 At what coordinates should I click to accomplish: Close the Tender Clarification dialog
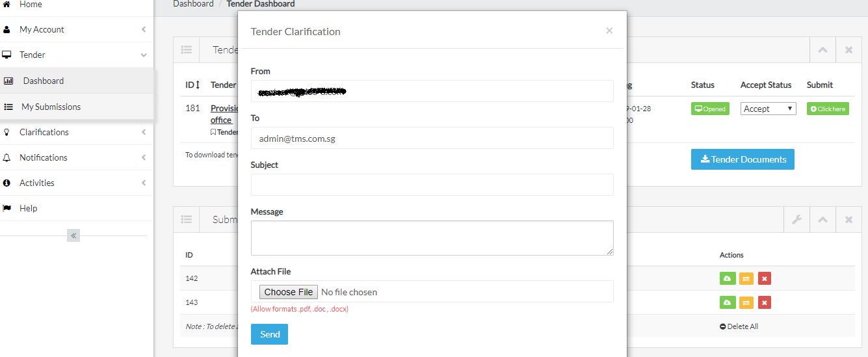click(x=609, y=31)
